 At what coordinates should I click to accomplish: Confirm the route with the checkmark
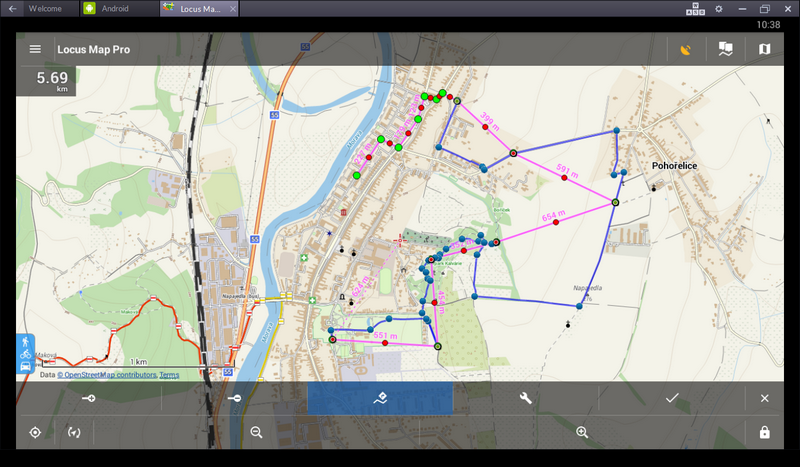(672, 398)
